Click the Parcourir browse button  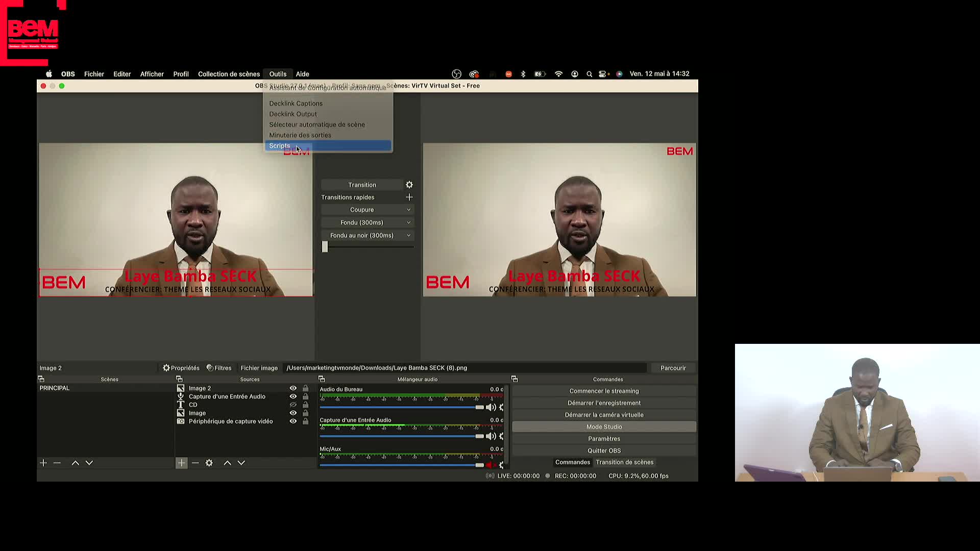pos(673,368)
